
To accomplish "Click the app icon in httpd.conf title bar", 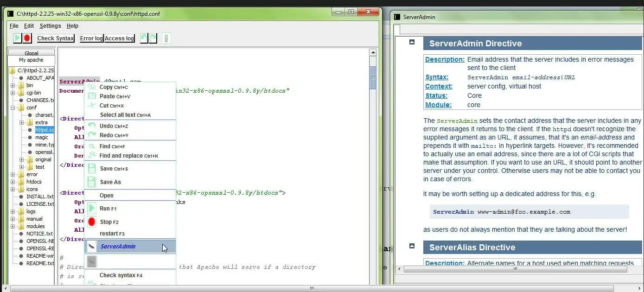I will (x=11, y=14).
